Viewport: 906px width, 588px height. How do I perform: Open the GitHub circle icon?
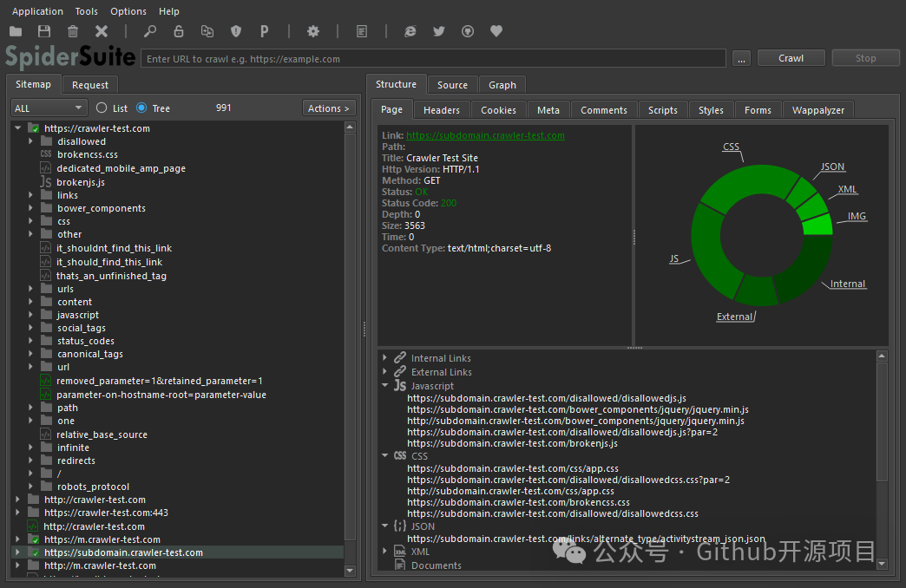coord(468,31)
